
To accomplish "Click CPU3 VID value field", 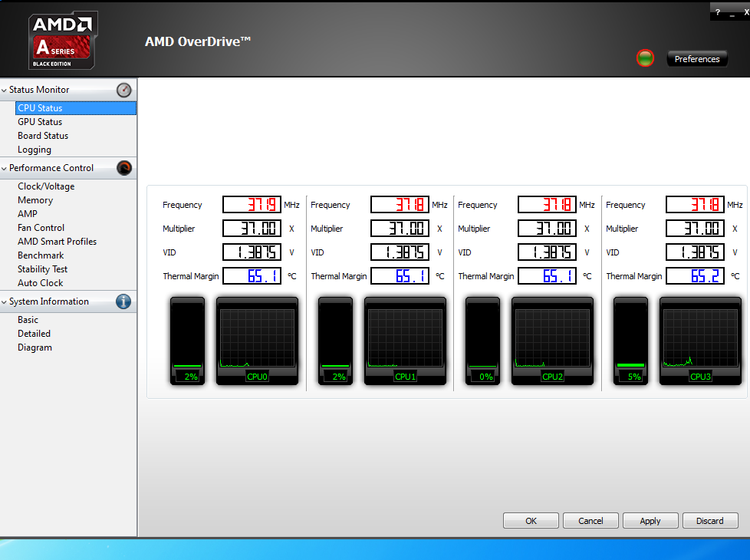I will (x=695, y=252).
